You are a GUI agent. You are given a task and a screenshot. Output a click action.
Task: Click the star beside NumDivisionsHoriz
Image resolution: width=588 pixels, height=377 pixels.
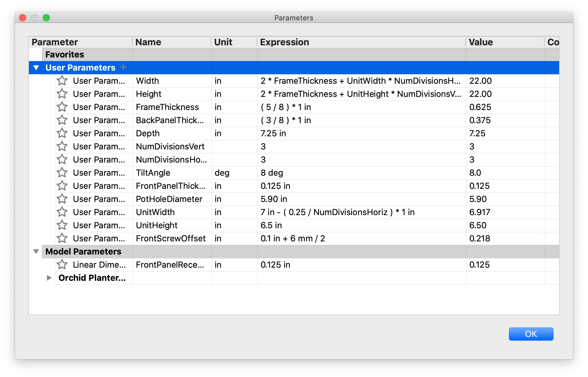point(62,159)
